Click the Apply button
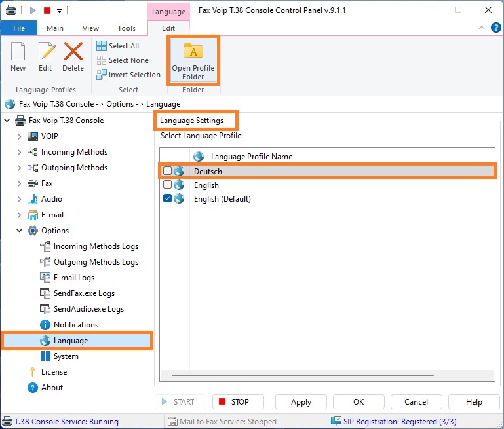 pyautogui.click(x=301, y=402)
